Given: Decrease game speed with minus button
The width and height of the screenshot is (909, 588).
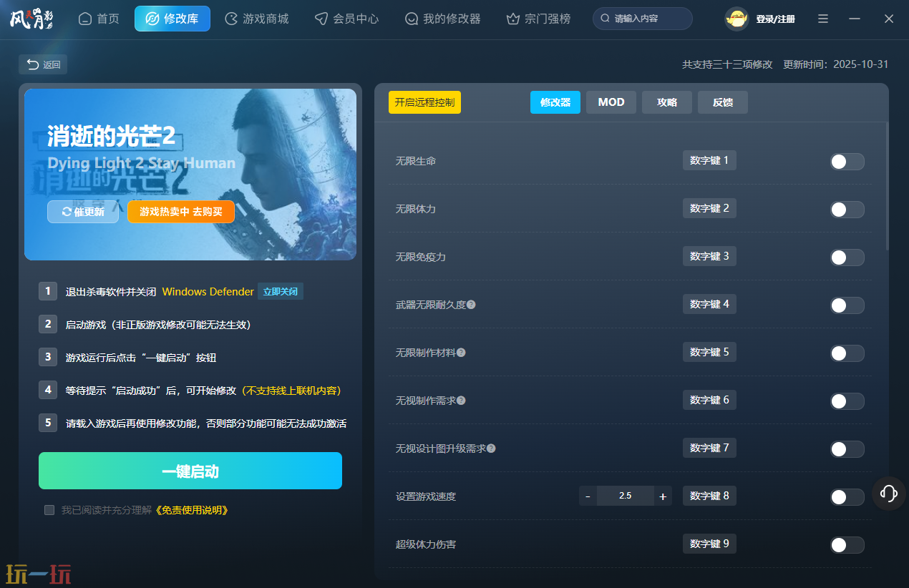Looking at the screenshot, I should click(588, 496).
